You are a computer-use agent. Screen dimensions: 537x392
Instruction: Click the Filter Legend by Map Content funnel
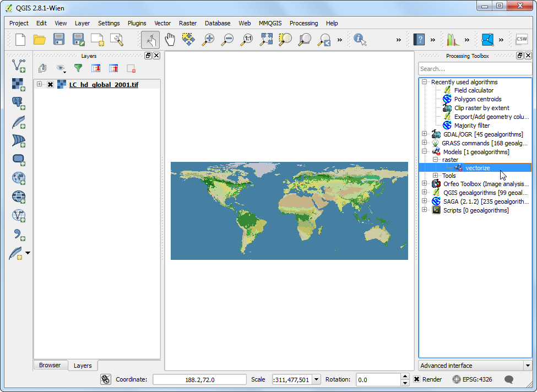[78, 68]
